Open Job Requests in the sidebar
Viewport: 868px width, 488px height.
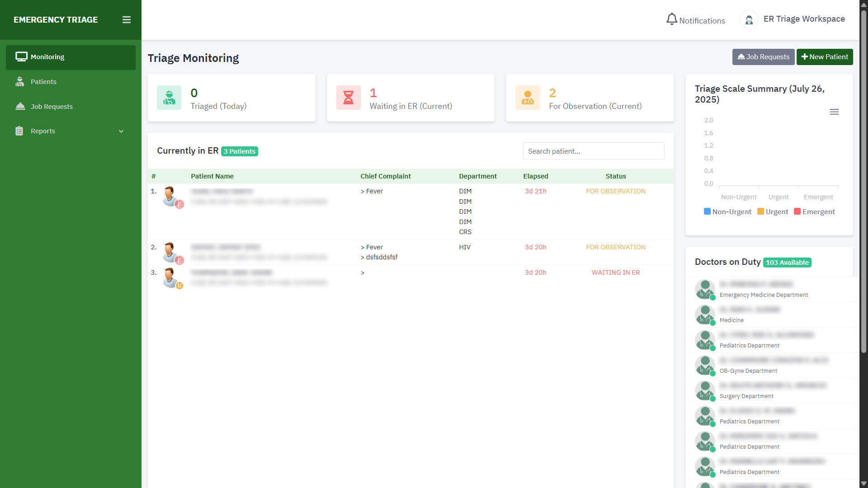pyautogui.click(x=52, y=107)
